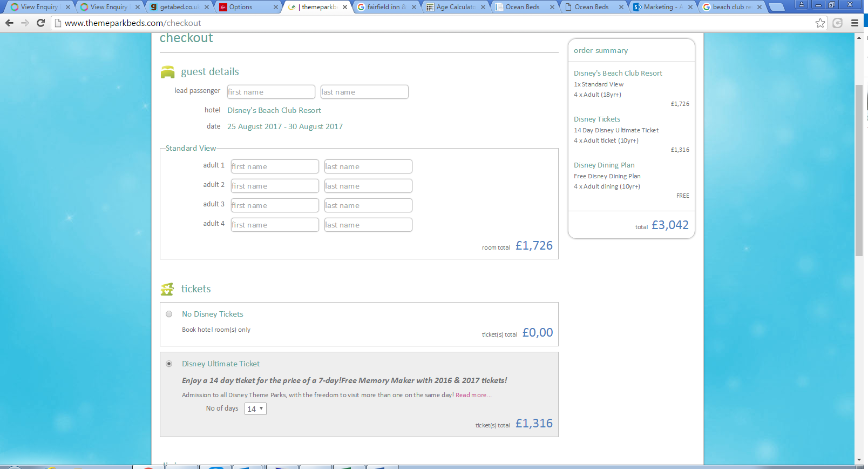
Task: Click the browser forward arrow
Action: coord(25,23)
